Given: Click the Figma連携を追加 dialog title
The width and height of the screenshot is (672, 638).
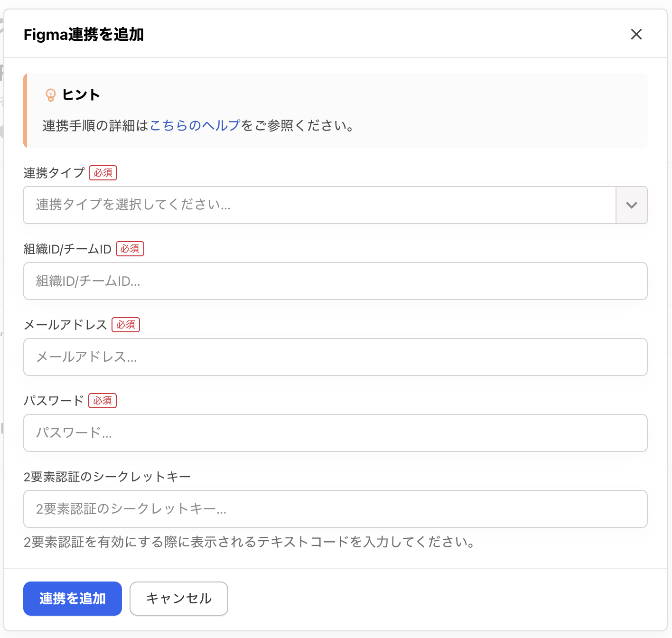Looking at the screenshot, I should click(x=84, y=35).
